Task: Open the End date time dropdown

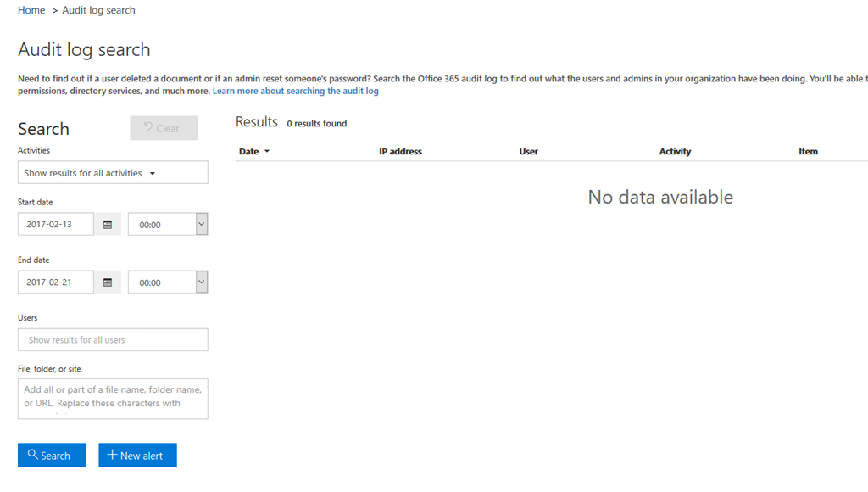Action: click(202, 282)
